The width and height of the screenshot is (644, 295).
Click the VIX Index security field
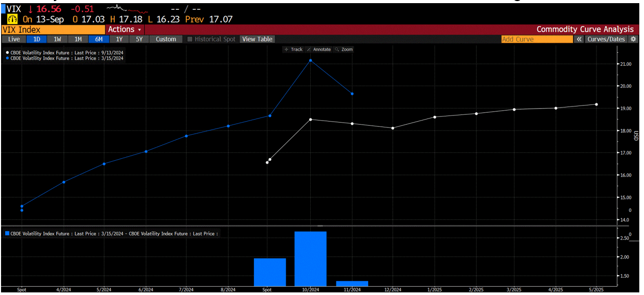53,30
